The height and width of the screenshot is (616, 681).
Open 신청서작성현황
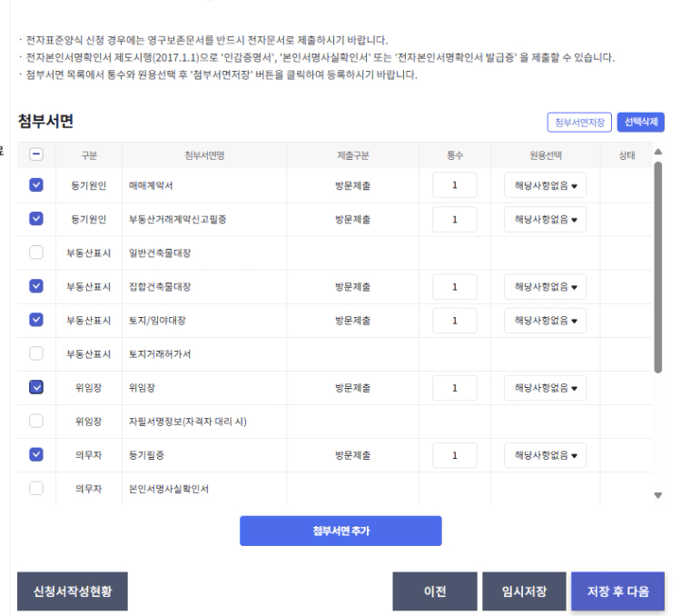click(x=73, y=591)
